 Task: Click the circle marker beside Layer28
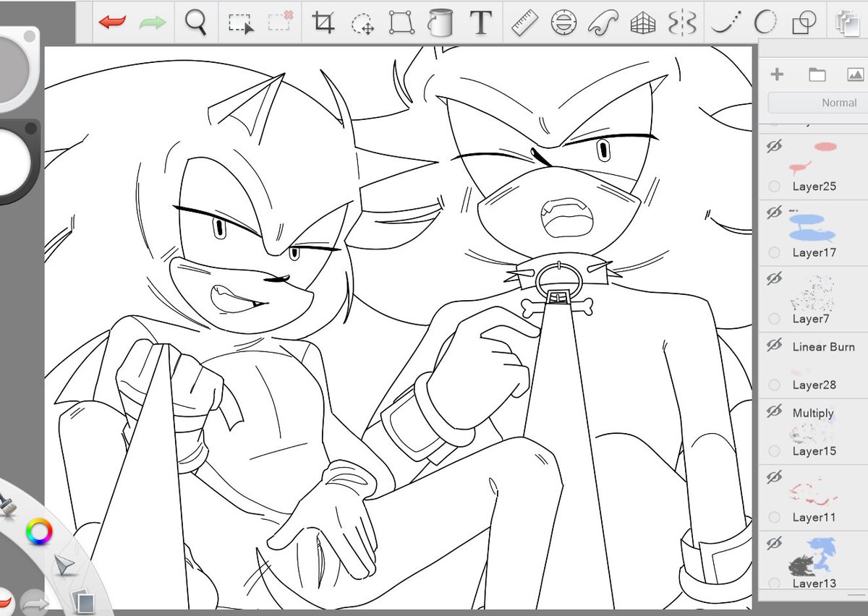775,385
